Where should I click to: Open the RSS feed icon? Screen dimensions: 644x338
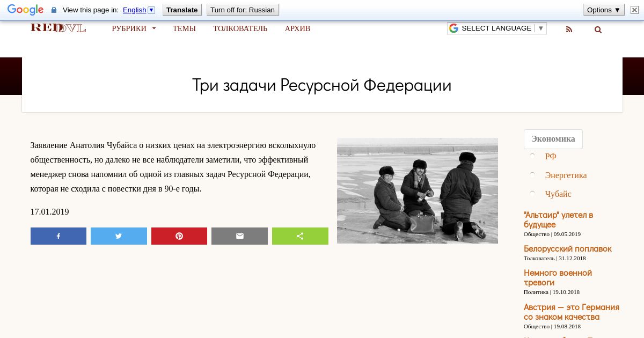pos(569,30)
